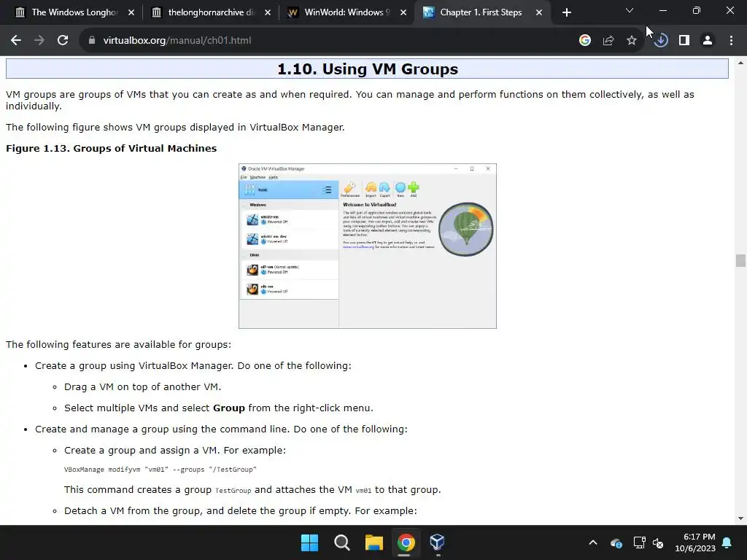The image size is (747, 560).
Task: Click the Google icon in the address bar
Action: [585, 41]
